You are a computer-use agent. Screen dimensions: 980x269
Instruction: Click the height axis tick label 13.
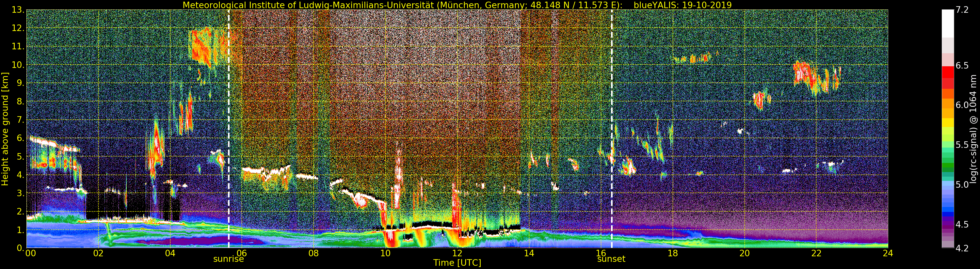click(x=18, y=10)
